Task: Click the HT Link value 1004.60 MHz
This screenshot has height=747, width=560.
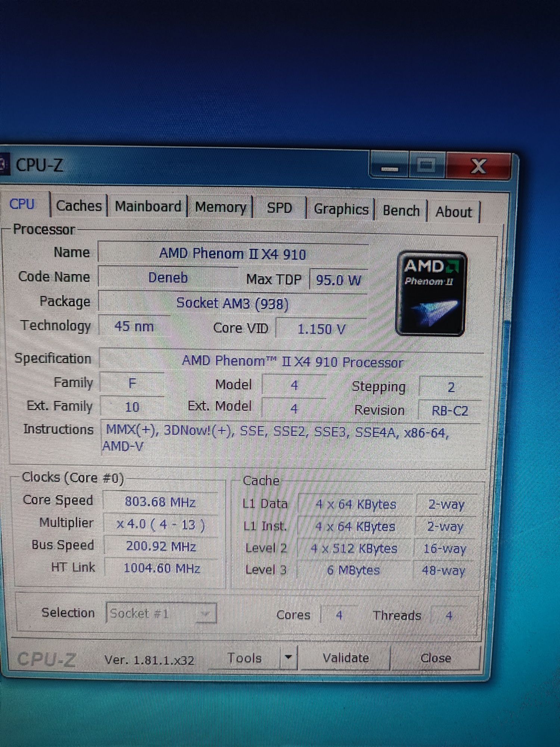Action: pos(162,568)
